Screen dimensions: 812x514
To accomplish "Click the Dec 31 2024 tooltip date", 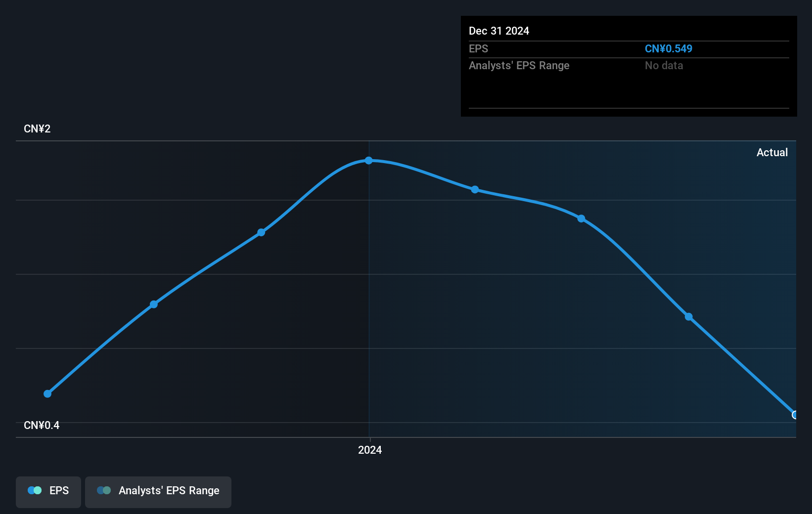I will click(x=499, y=31).
